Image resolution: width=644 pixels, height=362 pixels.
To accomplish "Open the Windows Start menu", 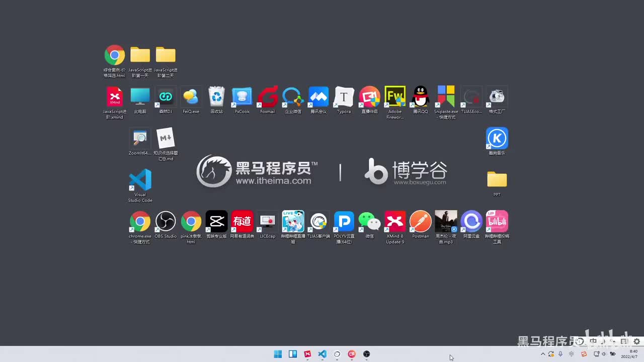I will tap(278, 354).
